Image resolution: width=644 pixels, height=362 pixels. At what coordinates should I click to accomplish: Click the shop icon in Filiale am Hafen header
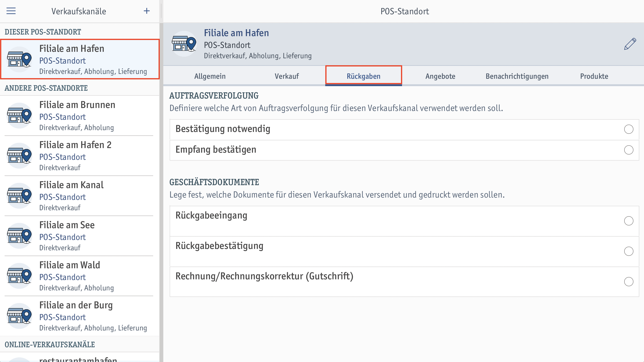pos(184,44)
